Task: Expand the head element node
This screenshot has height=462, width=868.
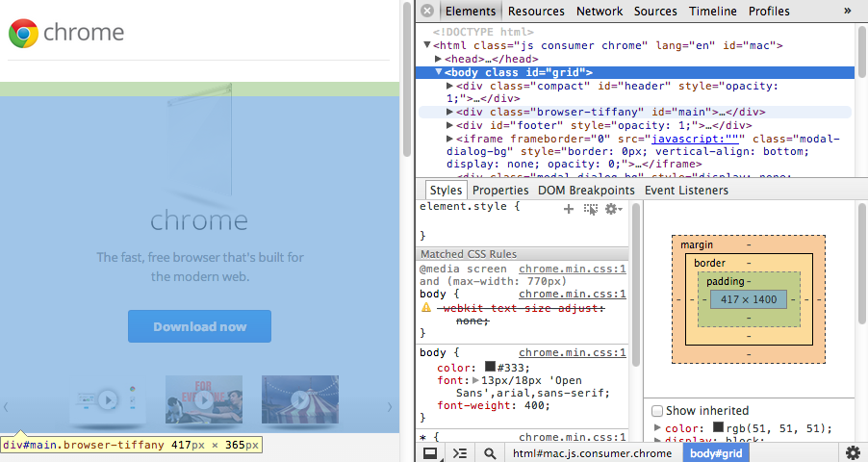Action: [439, 59]
